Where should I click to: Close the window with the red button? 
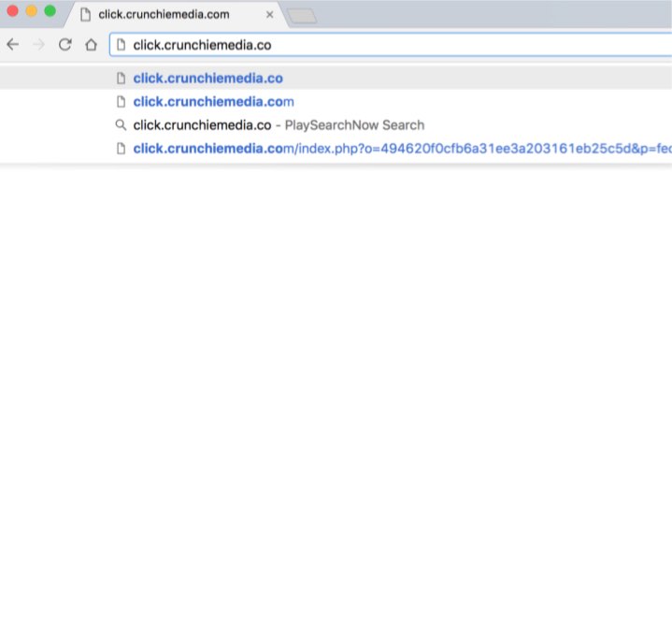tap(13, 11)
